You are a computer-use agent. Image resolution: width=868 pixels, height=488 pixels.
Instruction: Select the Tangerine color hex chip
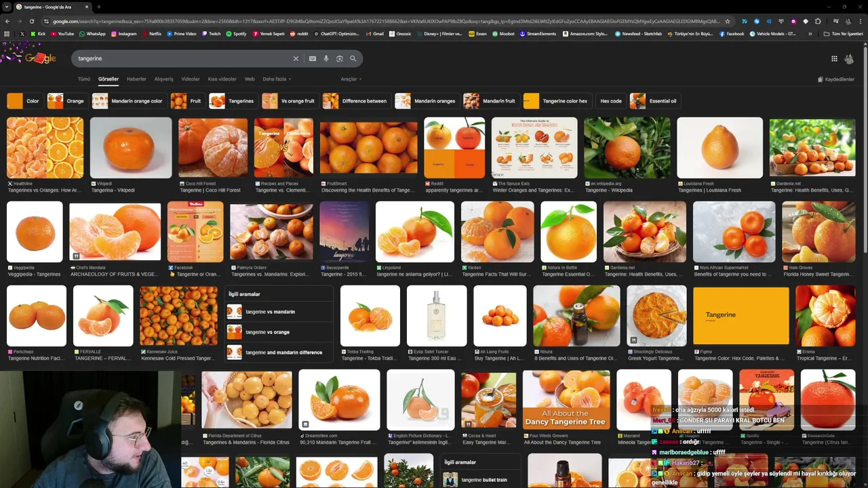[556, 101]
